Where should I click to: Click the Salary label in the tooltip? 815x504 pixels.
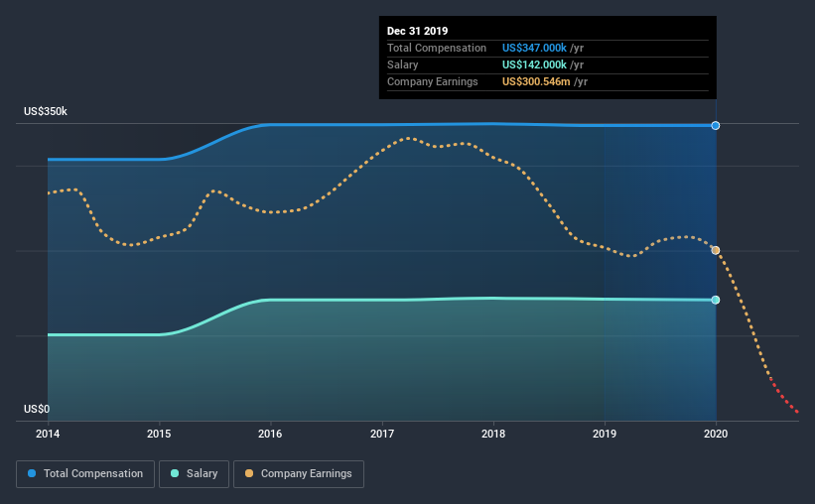pyautogui.click(x=402, y=64)
